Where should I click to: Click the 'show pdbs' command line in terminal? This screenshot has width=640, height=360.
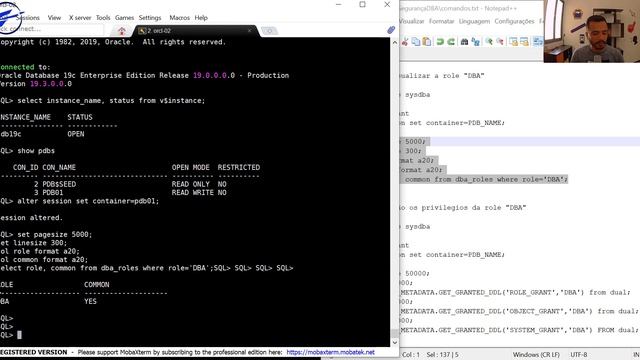27,151
